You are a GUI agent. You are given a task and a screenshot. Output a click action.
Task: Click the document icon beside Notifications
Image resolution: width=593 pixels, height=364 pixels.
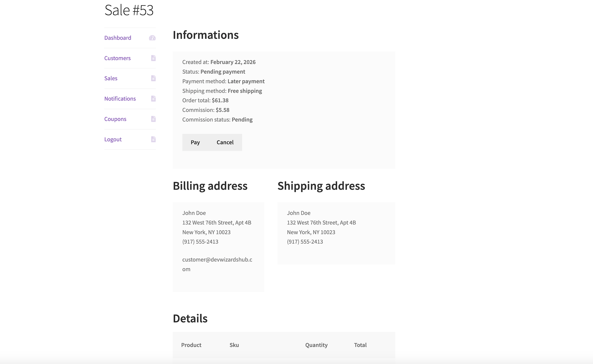pyautogui.click(x=153, y=99)
